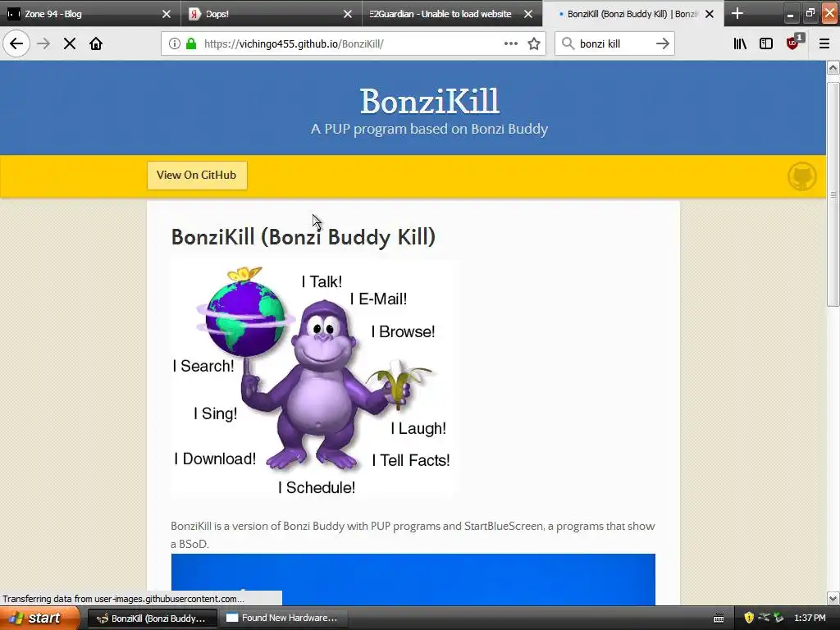Viewport: 840px width, 630px height.
Task: Open the Library bookmarks icon
Action: pos(740,43)
